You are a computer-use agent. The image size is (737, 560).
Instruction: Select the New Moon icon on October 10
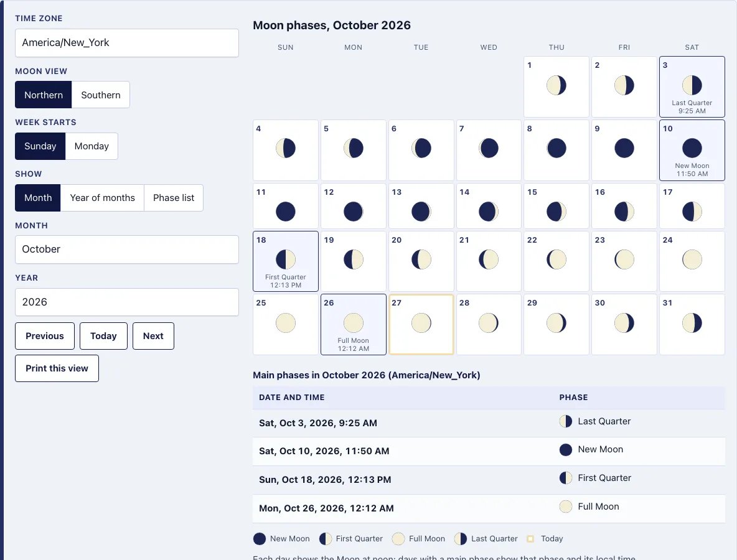click(692, 149)
